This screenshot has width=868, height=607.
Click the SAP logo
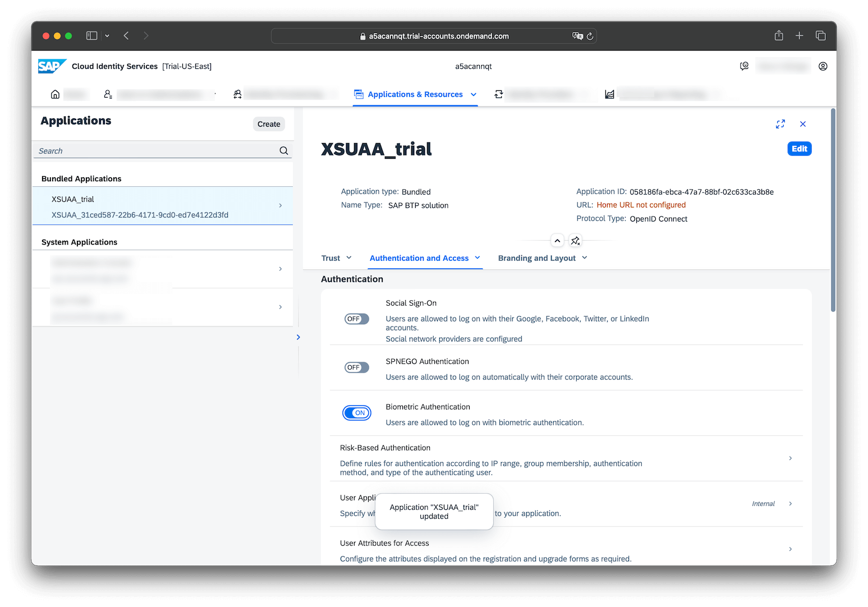tap(51, 66)
